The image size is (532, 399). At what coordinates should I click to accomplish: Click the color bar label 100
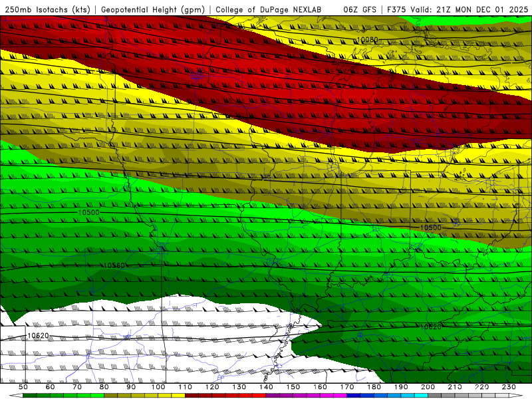158,387
